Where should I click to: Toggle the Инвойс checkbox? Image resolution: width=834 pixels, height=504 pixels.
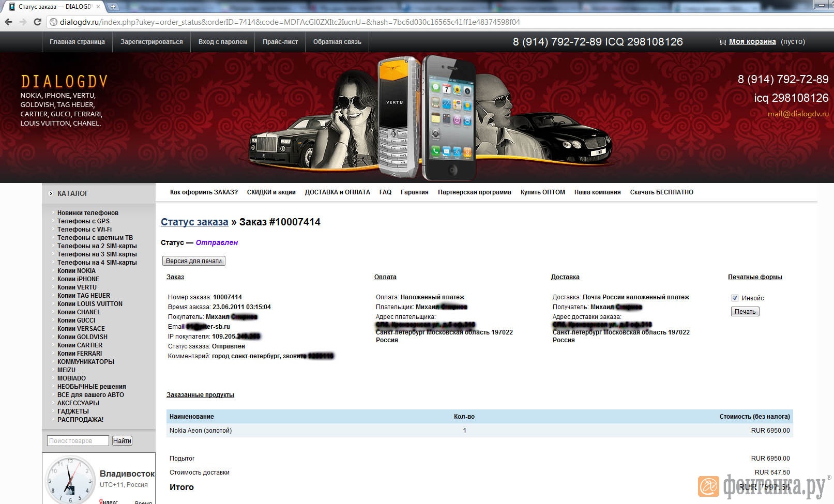coord(735,298)
